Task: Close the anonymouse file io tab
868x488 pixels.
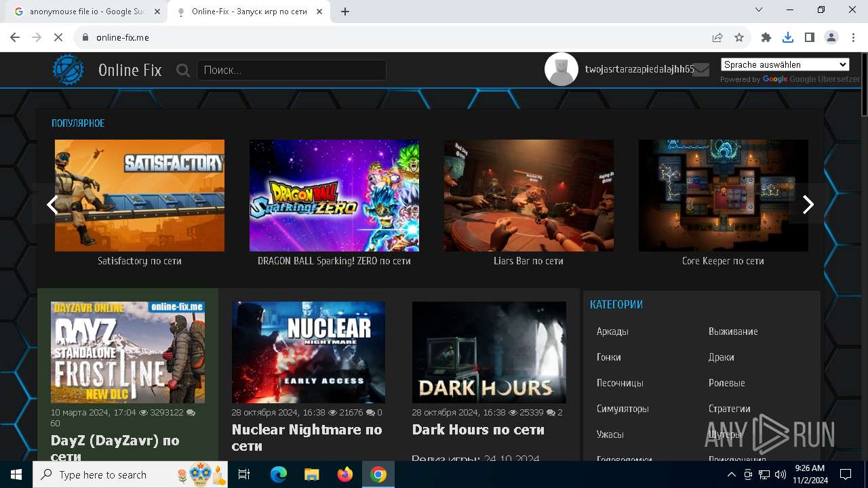Action: (x=157, y=12)
